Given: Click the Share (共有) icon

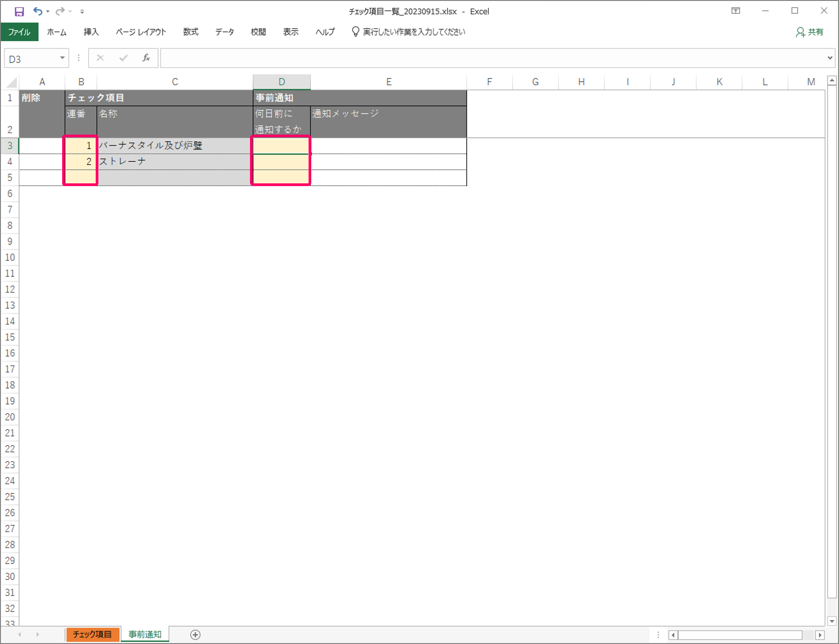Looking at the screenshot, I should (x=809, y=32).
